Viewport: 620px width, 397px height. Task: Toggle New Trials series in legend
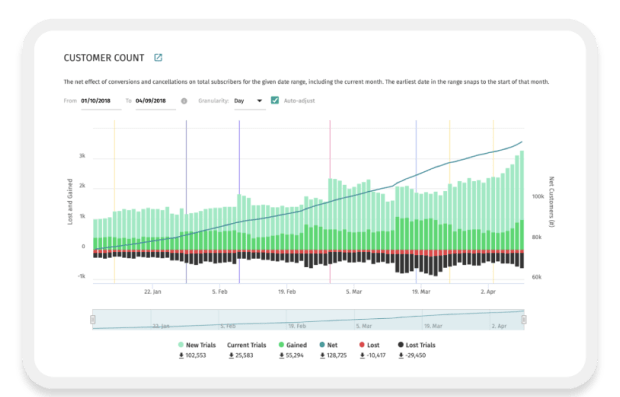(x=197, y=345)
